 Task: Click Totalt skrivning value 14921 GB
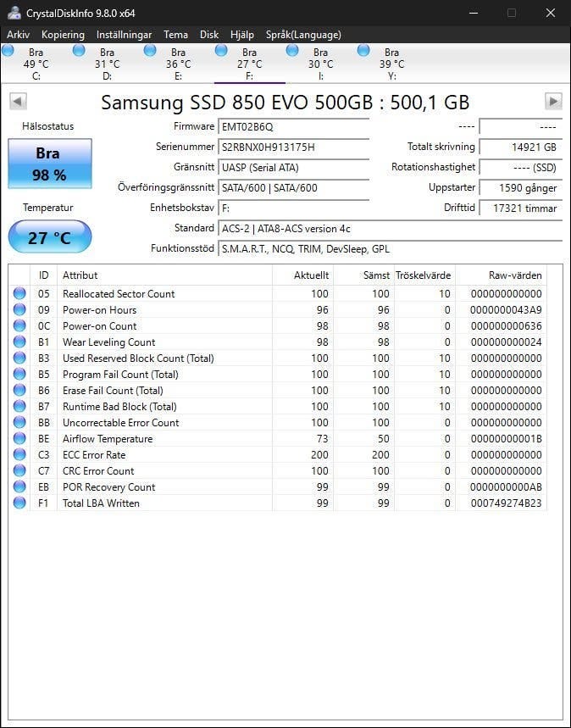[x=520, y=147]
